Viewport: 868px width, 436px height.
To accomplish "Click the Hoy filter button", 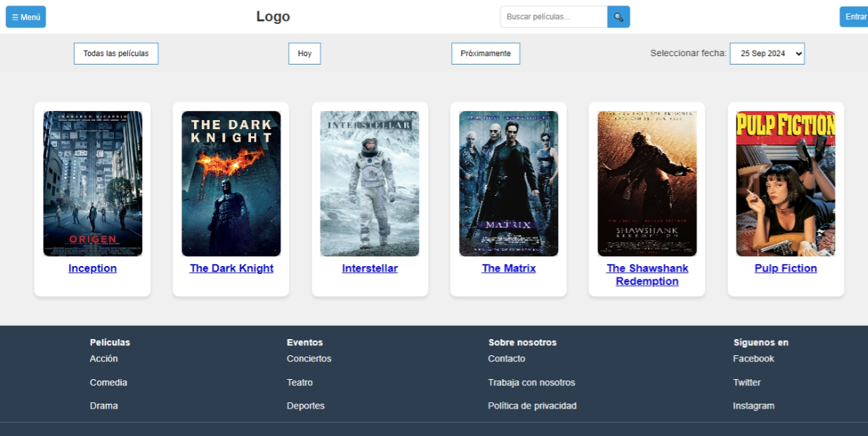I will coord(304,53).
